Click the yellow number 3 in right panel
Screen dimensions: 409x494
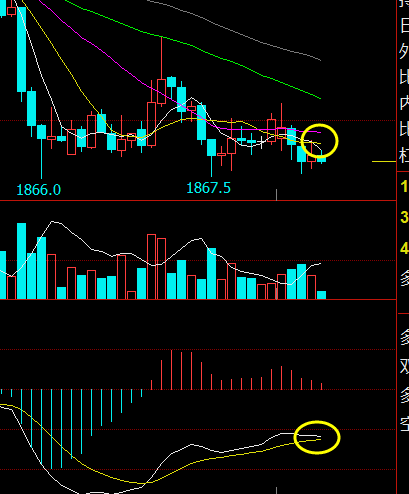click(404, 217)
